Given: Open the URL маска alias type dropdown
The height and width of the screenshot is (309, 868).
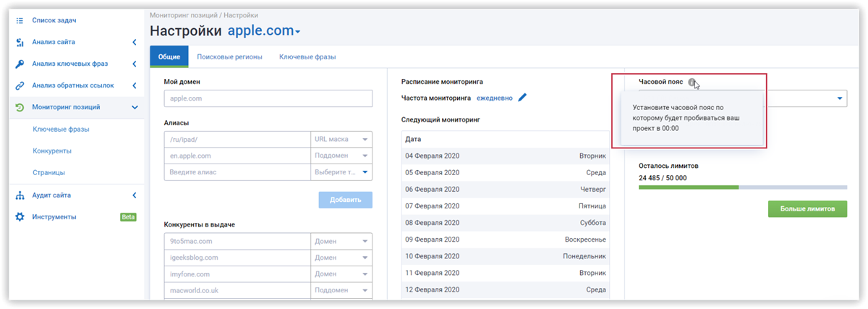Looking at the screenshot, I should [x=341, y=139].
